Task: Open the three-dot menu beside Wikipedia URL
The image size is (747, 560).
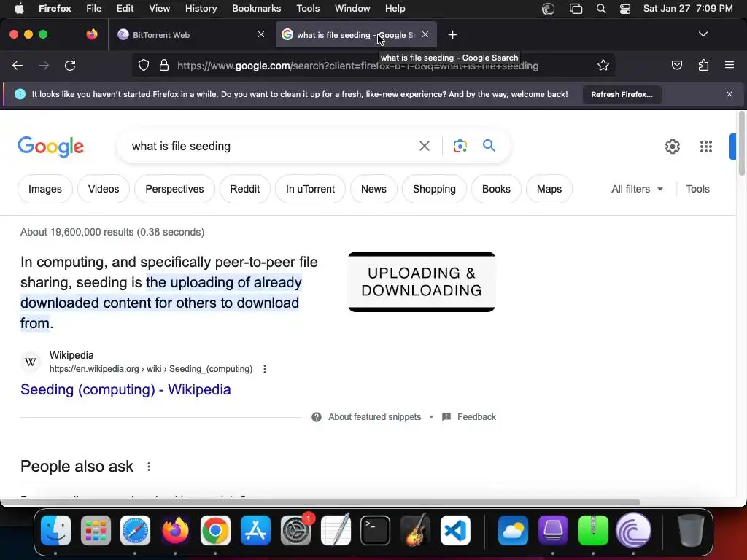Action: pos(264,369)
